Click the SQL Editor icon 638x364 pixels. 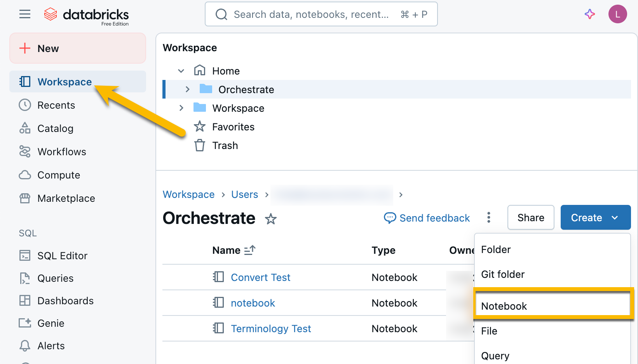pos(25,255)
